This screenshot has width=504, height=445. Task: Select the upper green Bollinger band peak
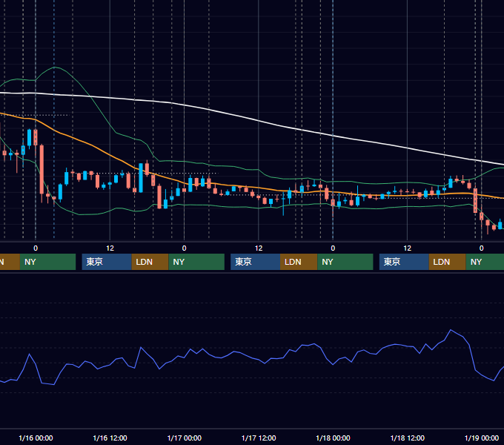(55, 67)
